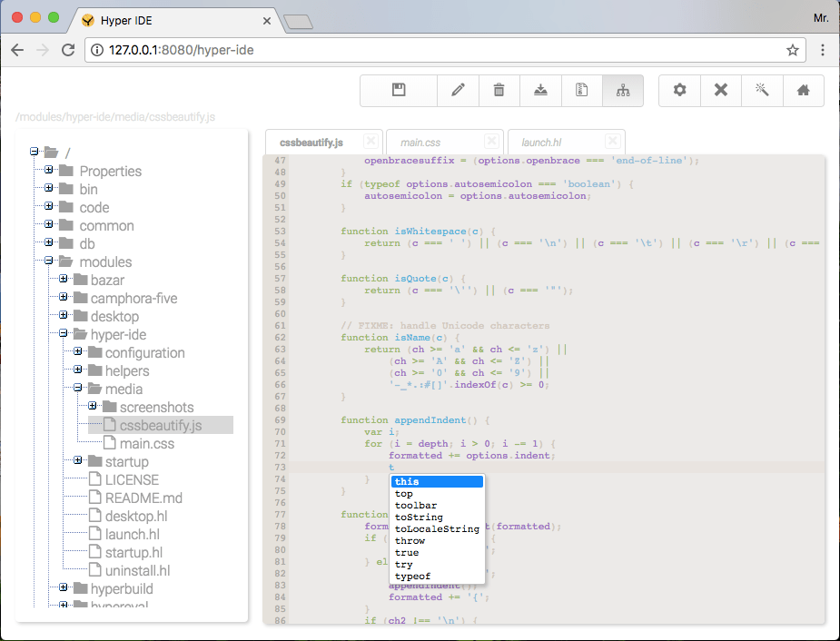Expand the bazar folder in the tree

point(64,280)
